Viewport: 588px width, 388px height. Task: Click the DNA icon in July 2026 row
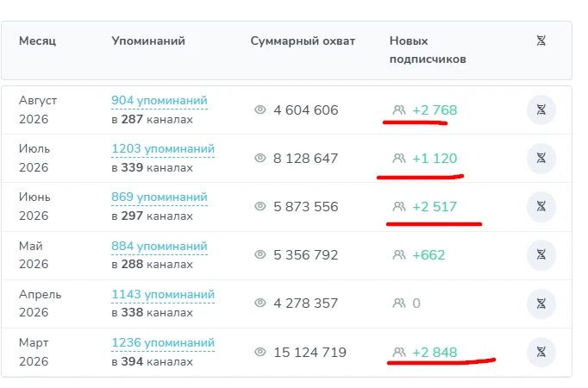click(x=541, y=158)
